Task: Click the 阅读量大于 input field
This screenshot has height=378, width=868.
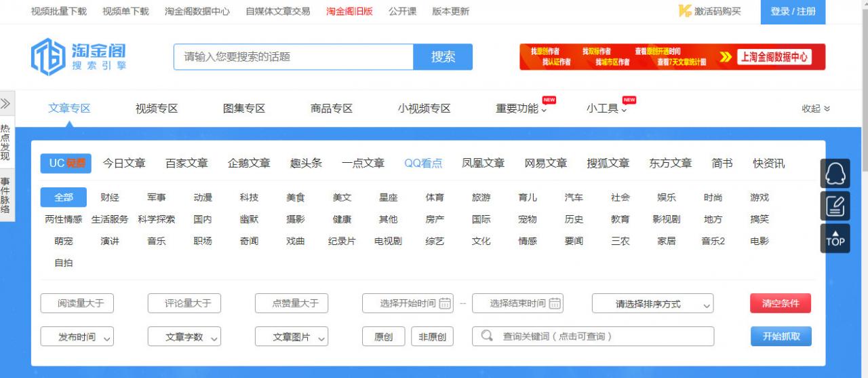Action: (x=77, y=303)
